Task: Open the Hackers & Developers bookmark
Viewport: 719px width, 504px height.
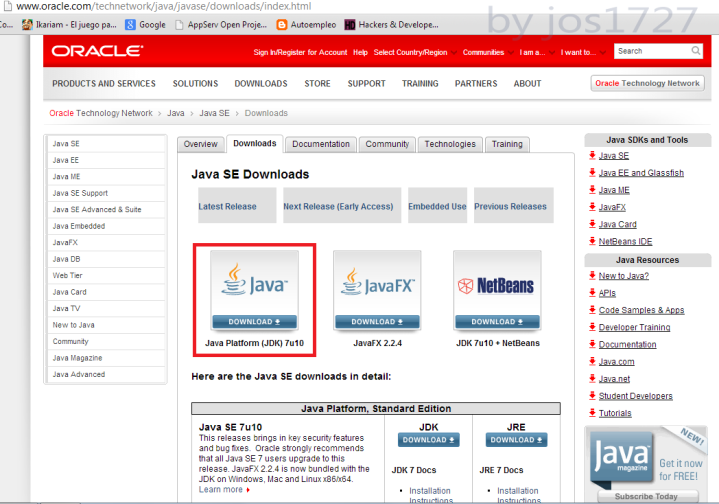Action: pos(392,25)
